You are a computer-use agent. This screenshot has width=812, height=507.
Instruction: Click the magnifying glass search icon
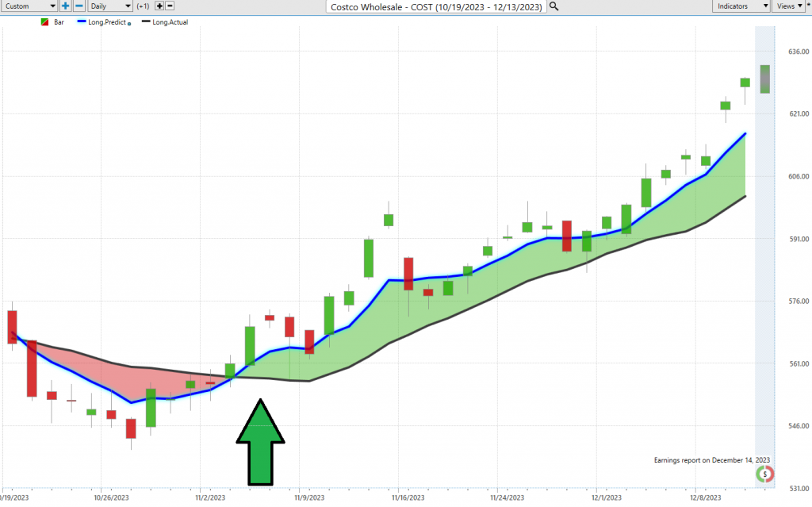pyautogui.click(x=554, y=6)
